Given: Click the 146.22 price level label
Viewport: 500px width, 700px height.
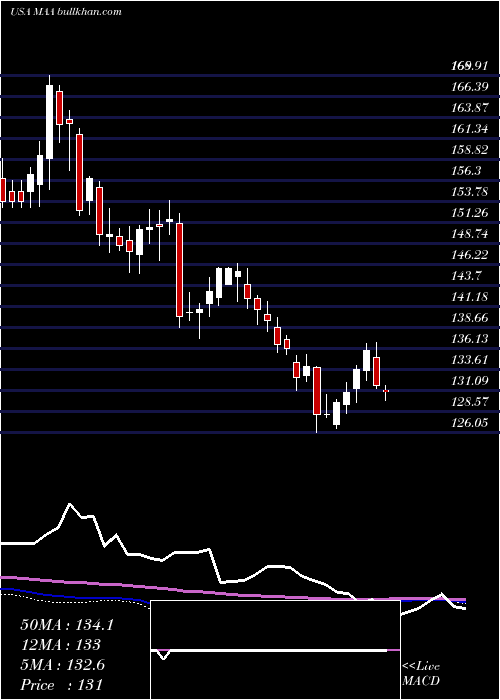Looking at the screenshot, I should (x=469, y=255).
